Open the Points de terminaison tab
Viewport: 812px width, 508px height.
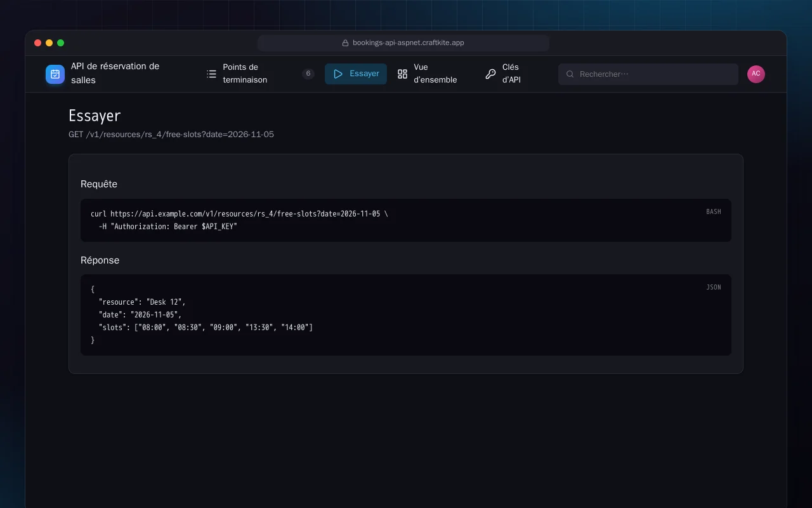260,74
